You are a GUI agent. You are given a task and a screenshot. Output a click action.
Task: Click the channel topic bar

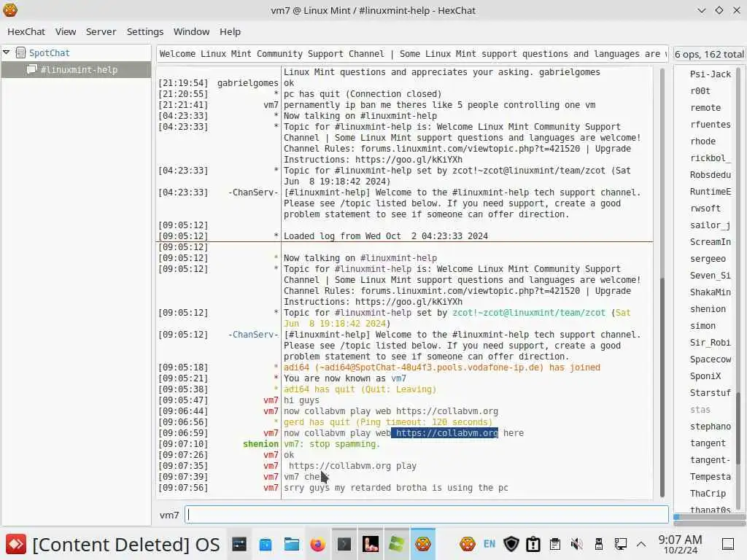click(x=413, y=54)
